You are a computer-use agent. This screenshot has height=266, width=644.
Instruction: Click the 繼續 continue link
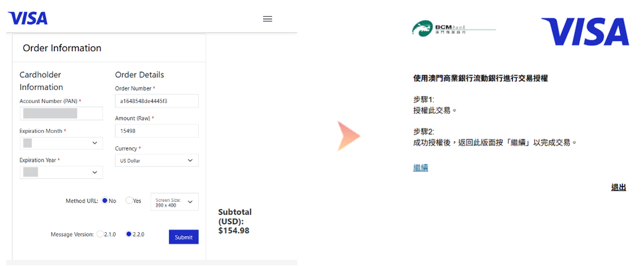pyautogui.click(x=420, y=167)
